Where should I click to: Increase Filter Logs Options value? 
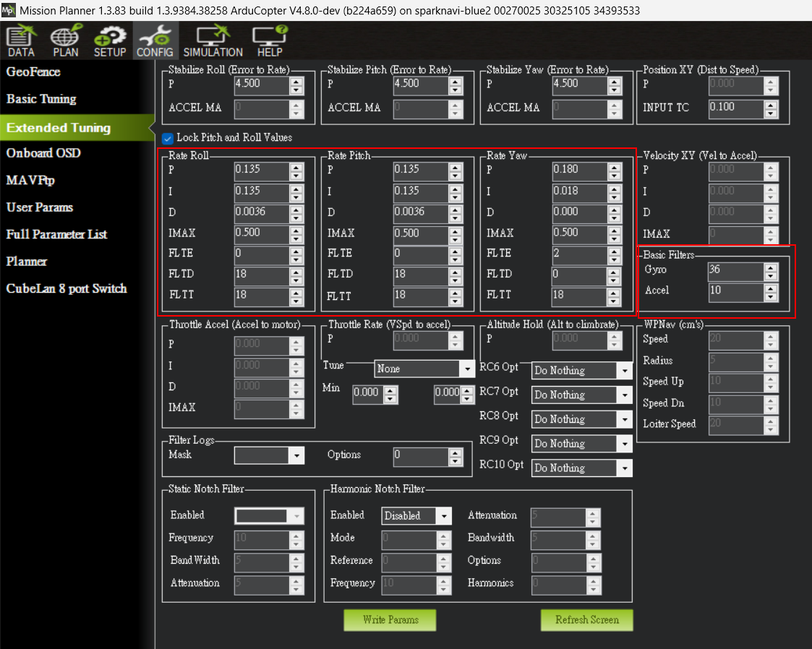pos(456,453)
